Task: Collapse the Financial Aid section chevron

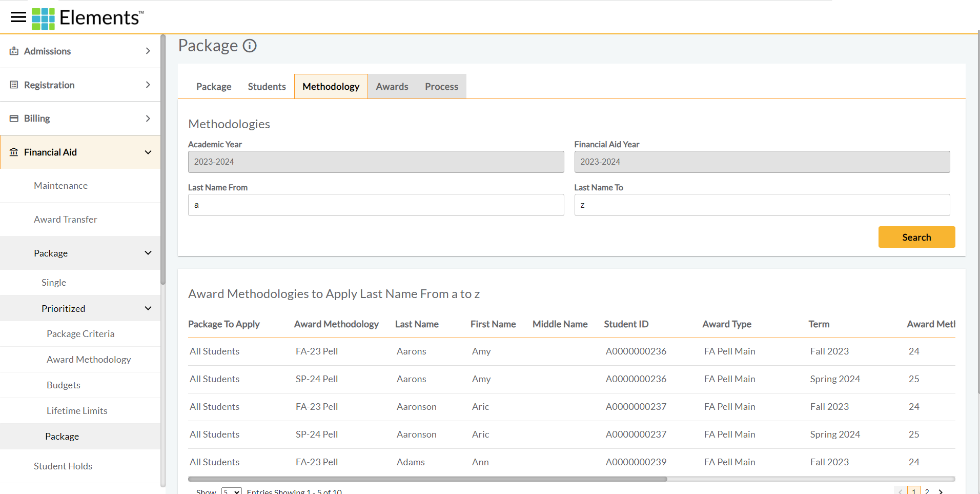Action: click(x=148, y=152)
